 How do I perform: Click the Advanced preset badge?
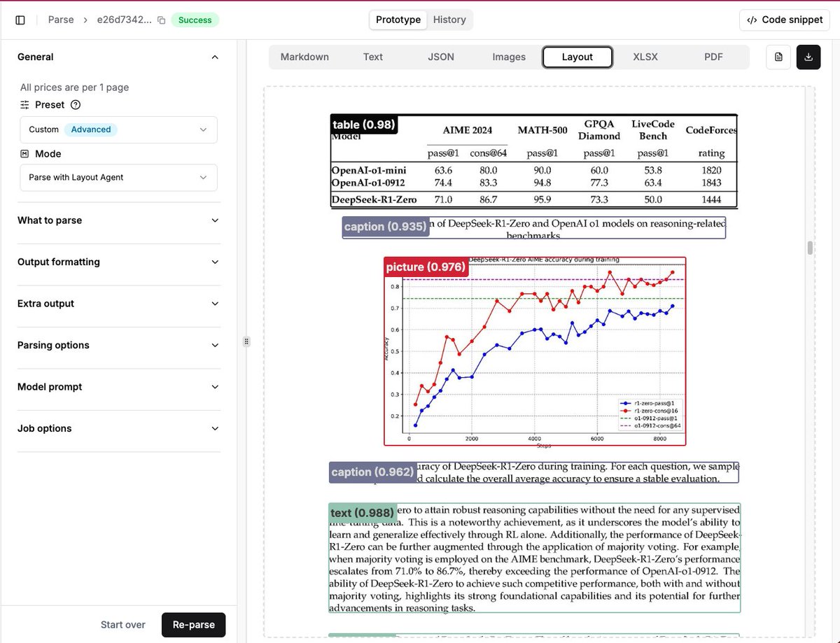[x=91, y=129]
